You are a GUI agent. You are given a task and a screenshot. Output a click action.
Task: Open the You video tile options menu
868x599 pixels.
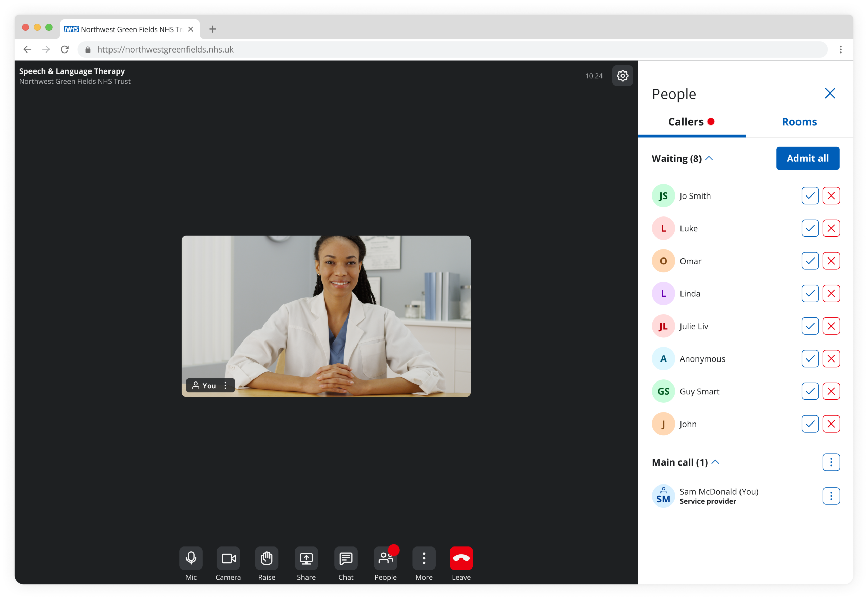(x=225, y=386)
